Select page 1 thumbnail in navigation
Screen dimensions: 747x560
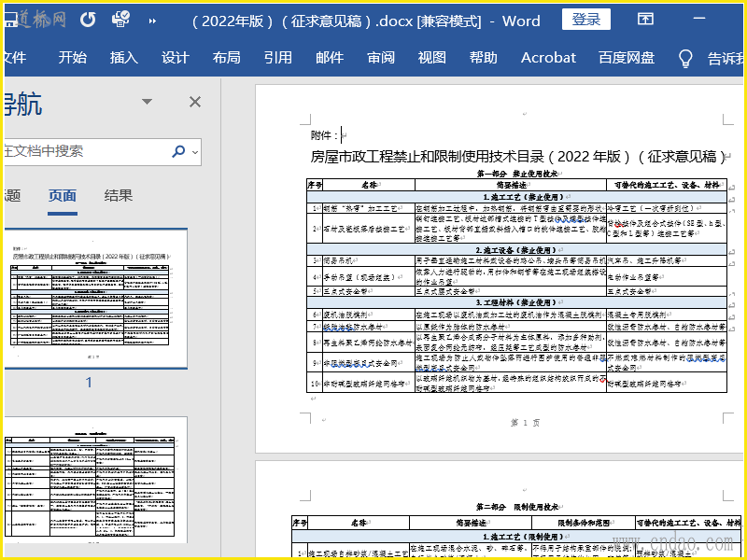pyautogui.click(x=96, y=299)
